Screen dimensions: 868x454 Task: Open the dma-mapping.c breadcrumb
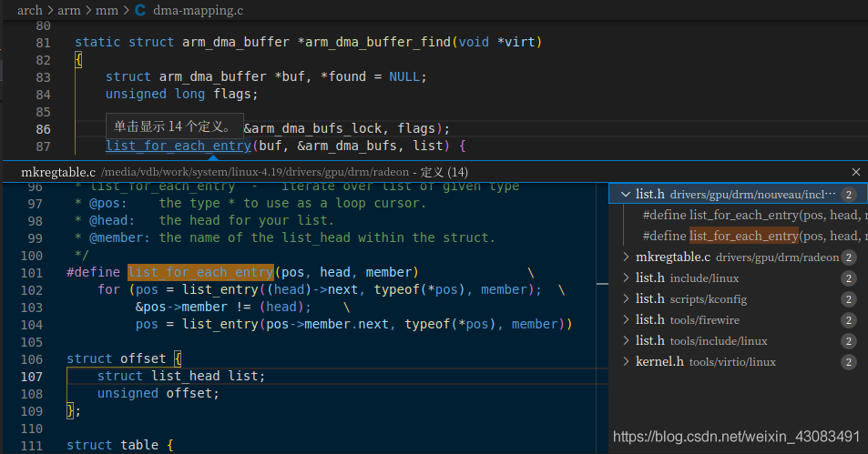(198, 11)
